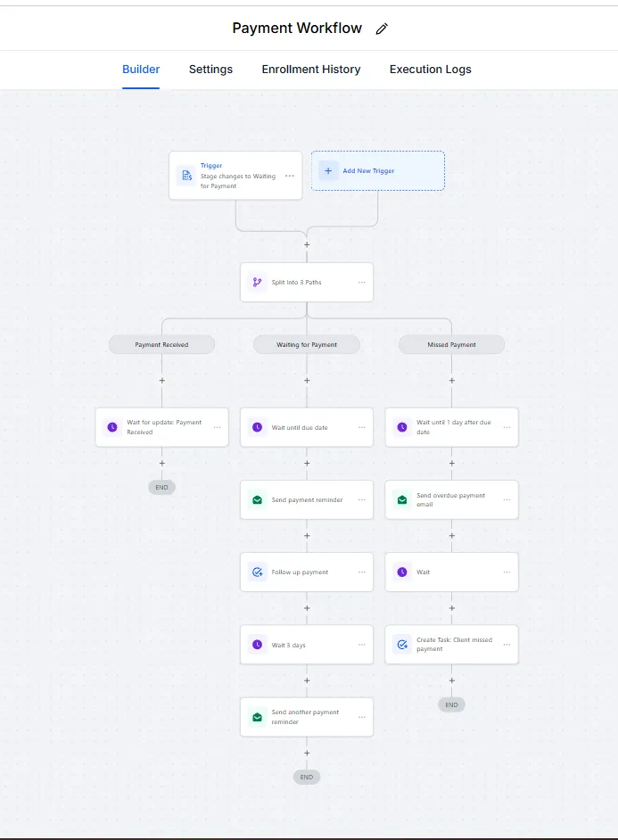Add a step after the Wait step
The image size is (618, 840).
point(452,608)
